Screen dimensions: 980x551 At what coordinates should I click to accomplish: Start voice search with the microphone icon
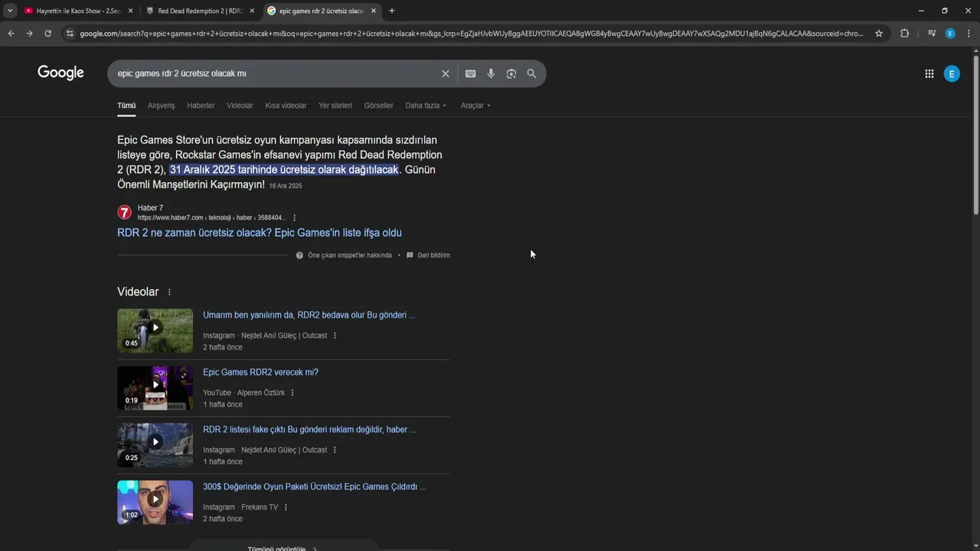491,73
